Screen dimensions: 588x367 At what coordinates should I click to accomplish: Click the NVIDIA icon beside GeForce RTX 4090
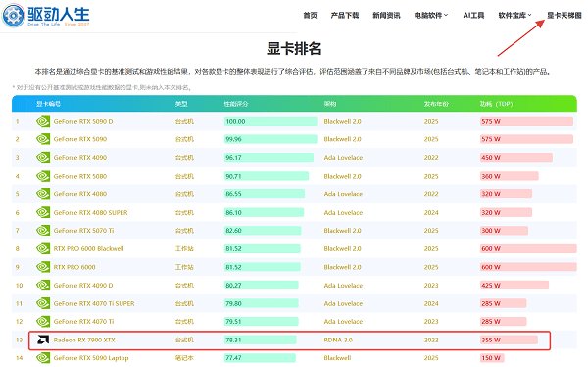point(43,157)
